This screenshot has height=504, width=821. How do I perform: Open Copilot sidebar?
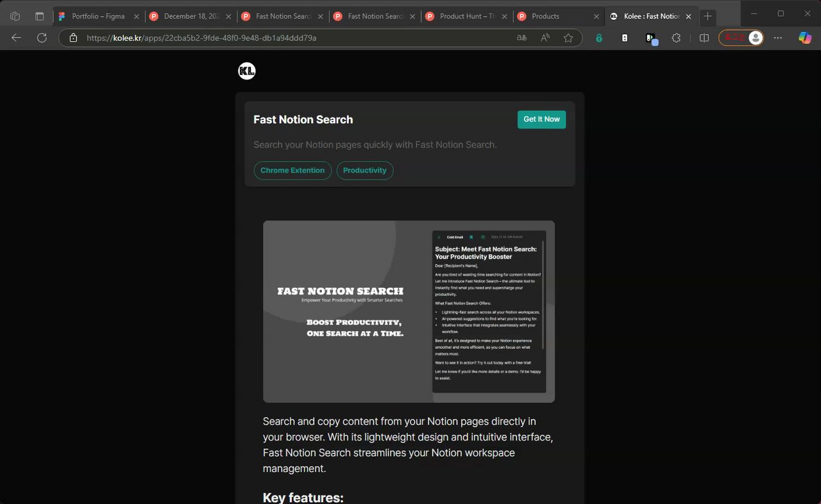click(x=805, y=38)
